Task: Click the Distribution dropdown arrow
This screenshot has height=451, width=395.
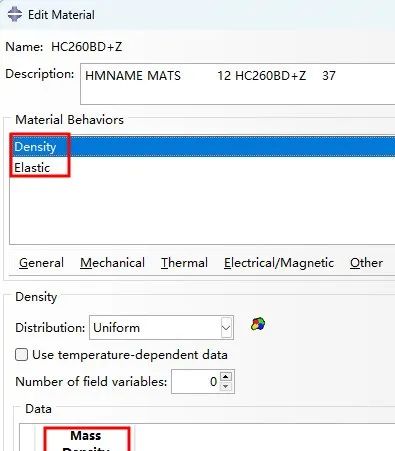Action: (226, 328)
